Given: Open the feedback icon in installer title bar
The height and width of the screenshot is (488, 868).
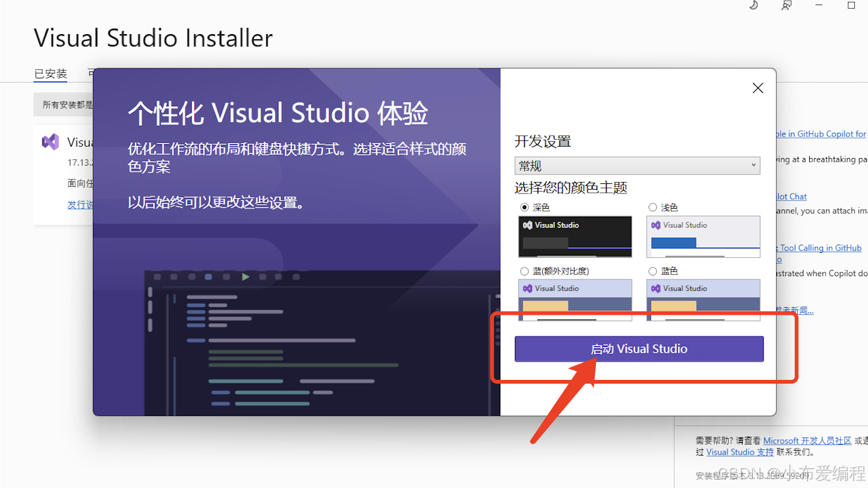Looking at the screenshot, I should [x=786, y=5].
